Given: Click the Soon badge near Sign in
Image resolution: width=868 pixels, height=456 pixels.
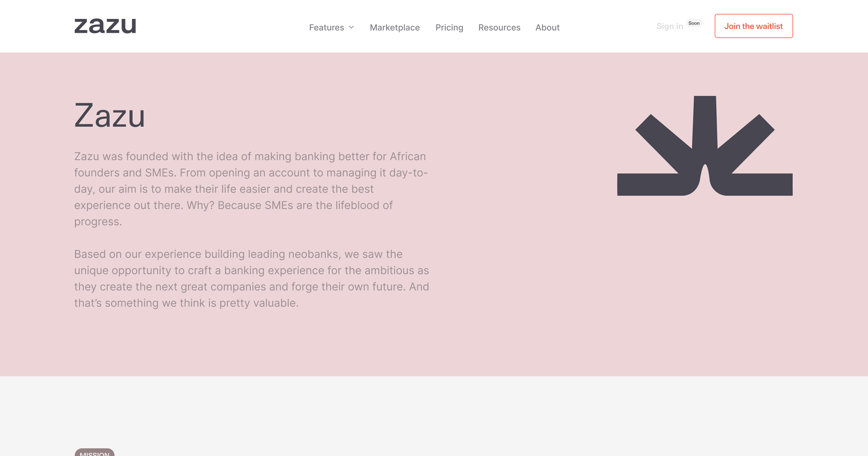Looking at the screenshot, I should (x=693, y=23).
